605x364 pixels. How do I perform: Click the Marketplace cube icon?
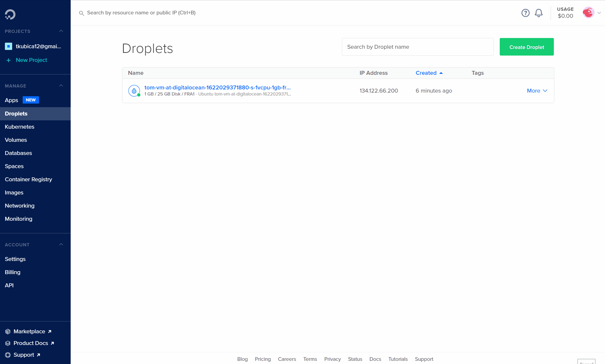[x=8, y=331]
